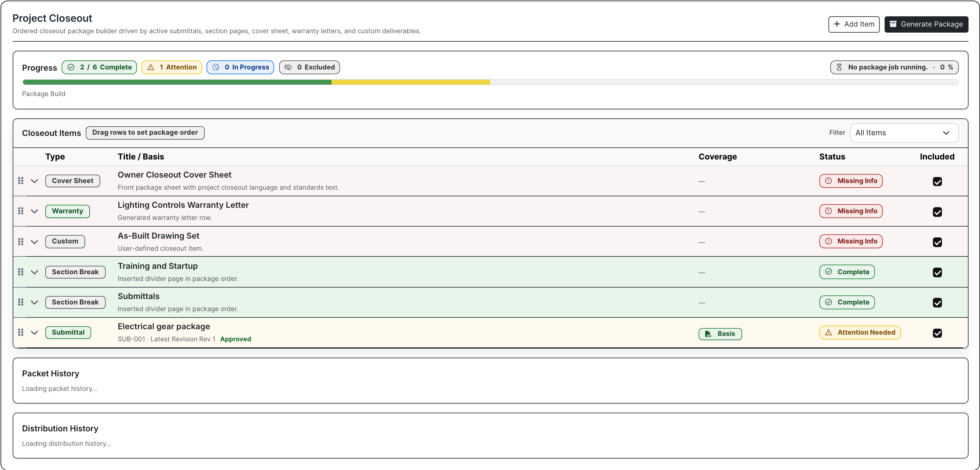980x470 pixels.
Task: Click drag handle icon for Cover Sheet row
Action: [21, 181]
